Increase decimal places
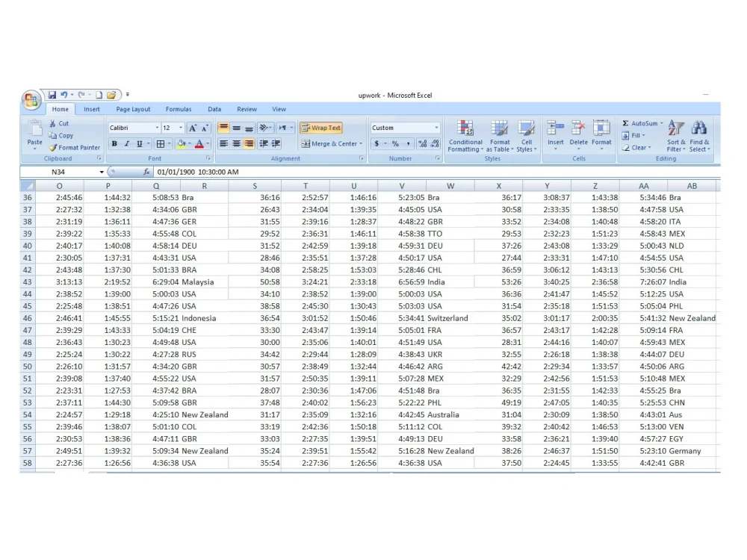The width and height of the screenshot is (747, 560). pyautogui.click(x=423, y=144)
